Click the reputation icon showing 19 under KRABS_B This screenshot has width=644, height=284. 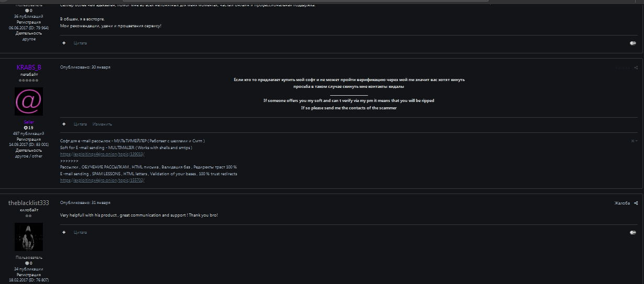click(x=26, y=128)
